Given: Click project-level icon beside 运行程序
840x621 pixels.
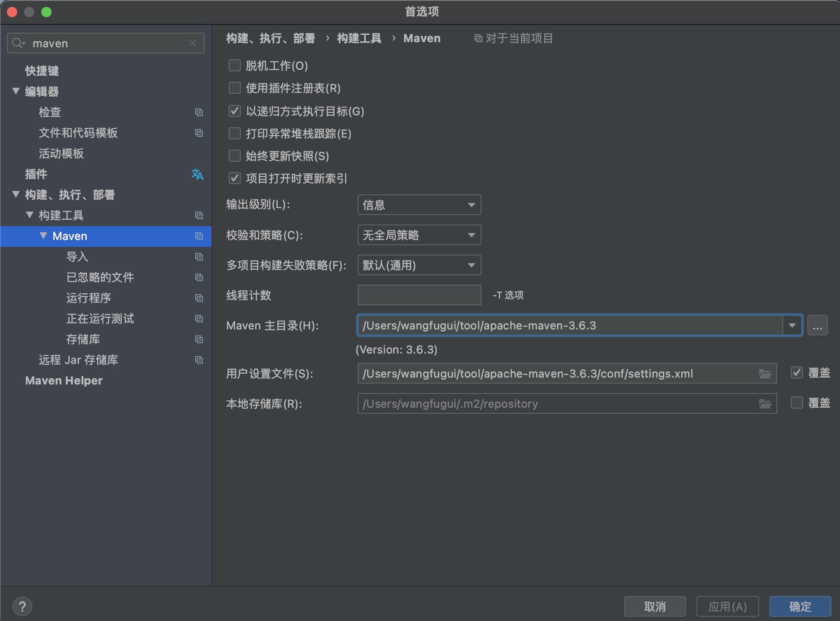Looking at the screenshot, I should 199,298.
